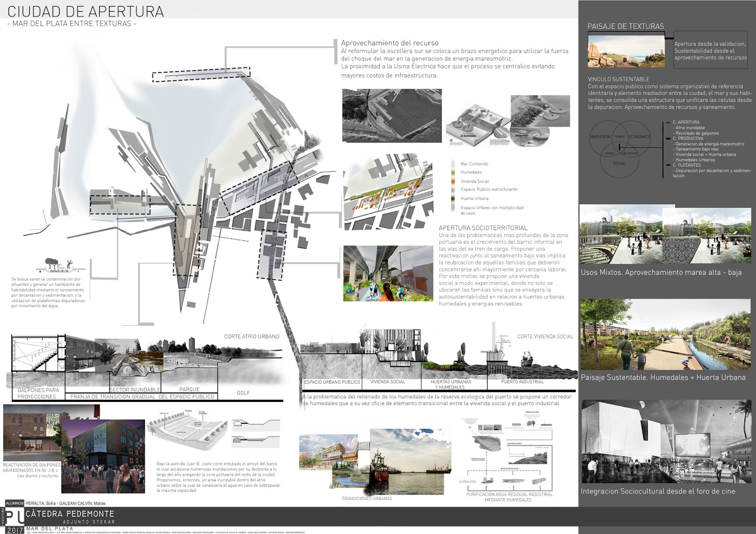756x534 pixels.
Task: Click the 'TRANSICIONES URBANAS' caption
Action: (367, 499)
